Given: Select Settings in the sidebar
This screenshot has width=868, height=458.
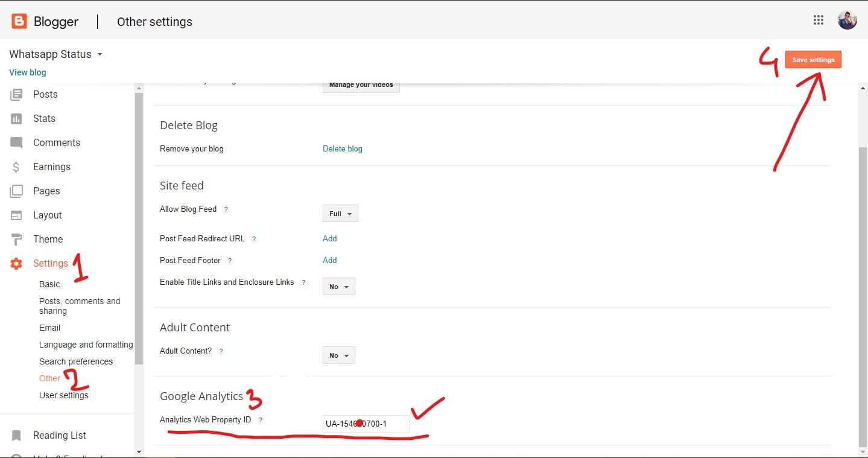Looking at the screenshot, I should (x=51, y=263).
